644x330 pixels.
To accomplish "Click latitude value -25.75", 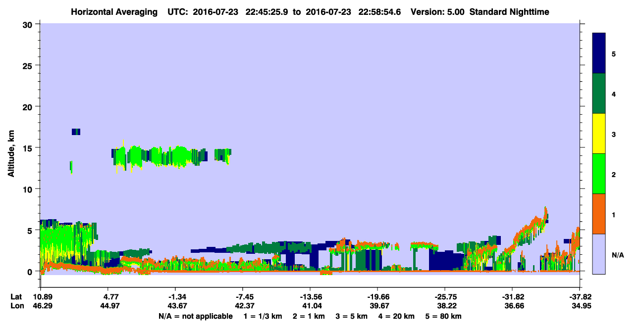I will (444, 297).
